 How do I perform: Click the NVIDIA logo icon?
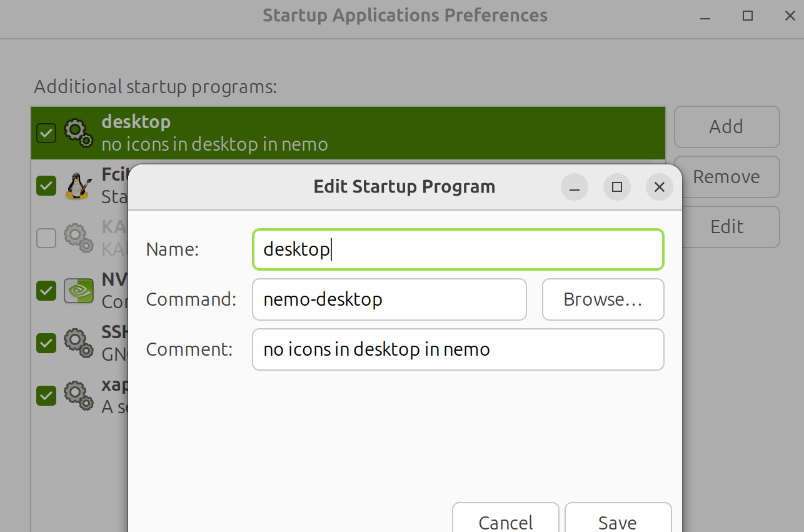click(78, 291)
